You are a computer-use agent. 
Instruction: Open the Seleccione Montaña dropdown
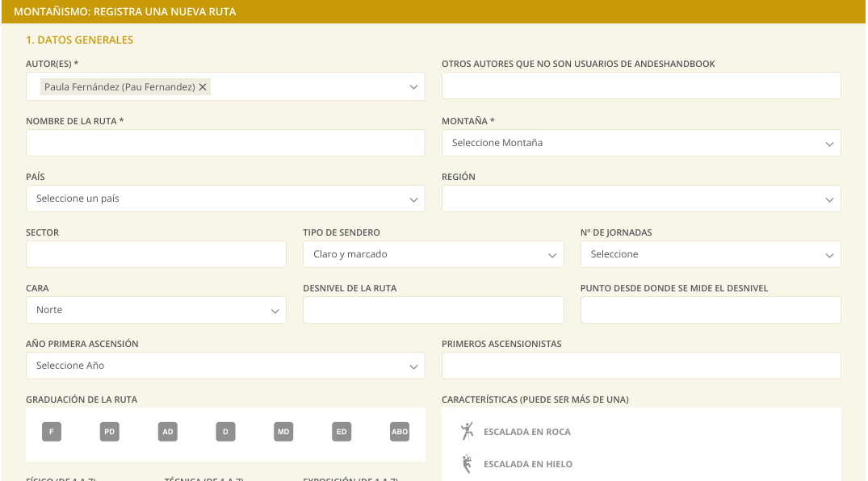pos(641,143)
